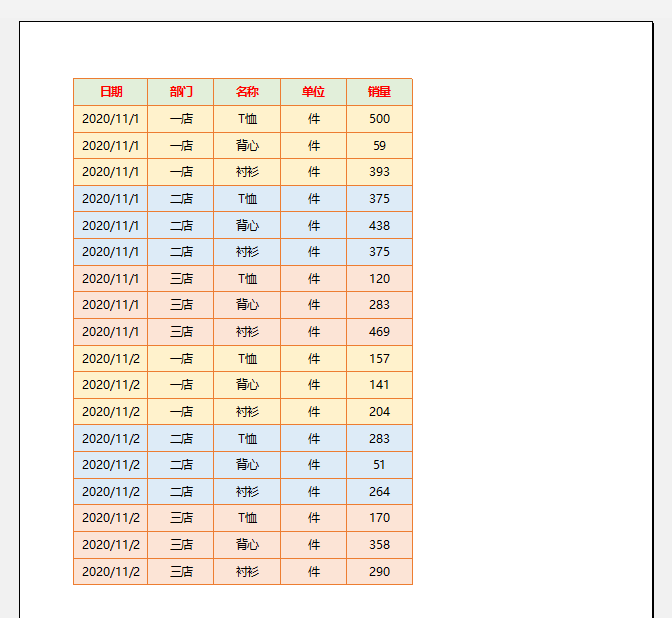The width and height of the screenshot is (672, 618).
Task: Select 衬衫 in the 393 sales row
Action: 247,172
